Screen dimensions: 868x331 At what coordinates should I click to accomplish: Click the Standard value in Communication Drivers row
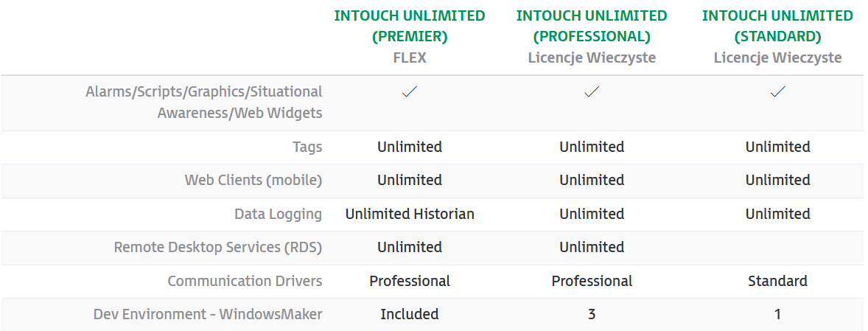point(777,281)
